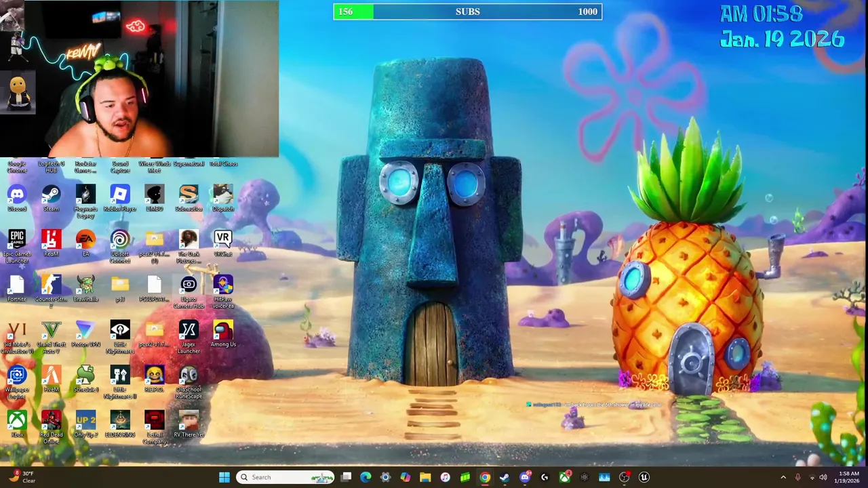Switch to Google Chrome in taskbar
Image resolution: width=868 pixels, height=488 pixels.
pos(485,477)
